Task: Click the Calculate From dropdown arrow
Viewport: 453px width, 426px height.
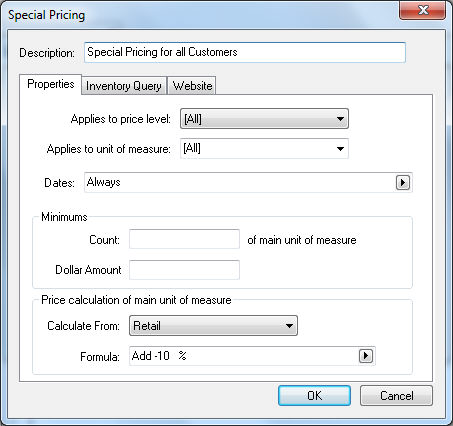Action: (289, 326)
